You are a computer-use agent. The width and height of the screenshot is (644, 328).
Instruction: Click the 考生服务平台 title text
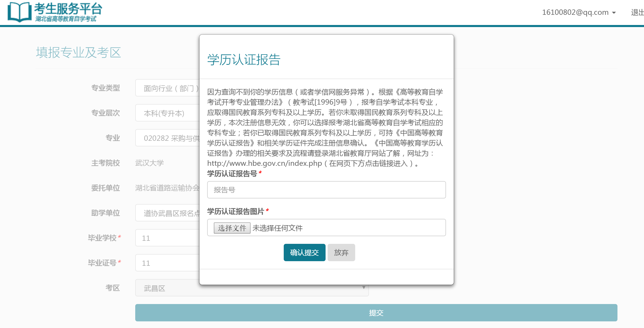coord(68,9)
